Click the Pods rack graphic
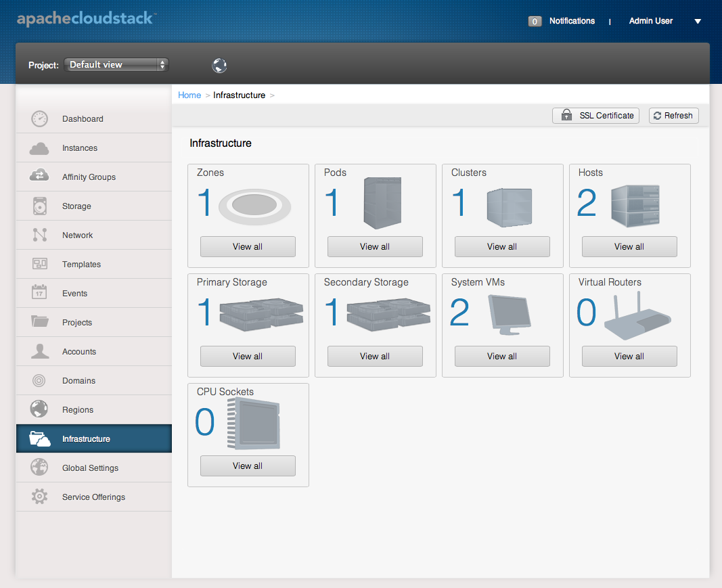The width and height of the screenshot is (722, 588). tap(382, 203)
